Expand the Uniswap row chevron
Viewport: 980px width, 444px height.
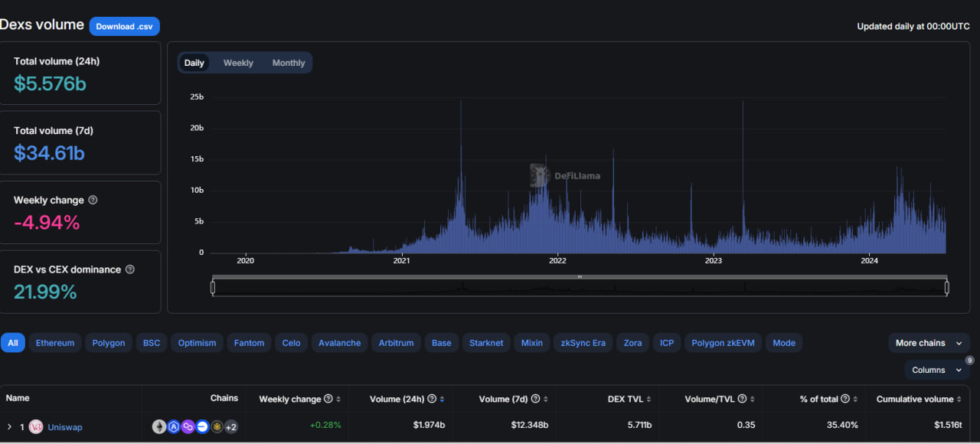click(x=9, y=427)
